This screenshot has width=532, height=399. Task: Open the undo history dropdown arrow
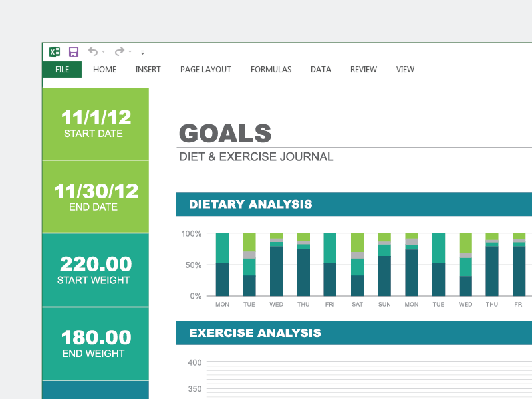[x=104, y=52]
